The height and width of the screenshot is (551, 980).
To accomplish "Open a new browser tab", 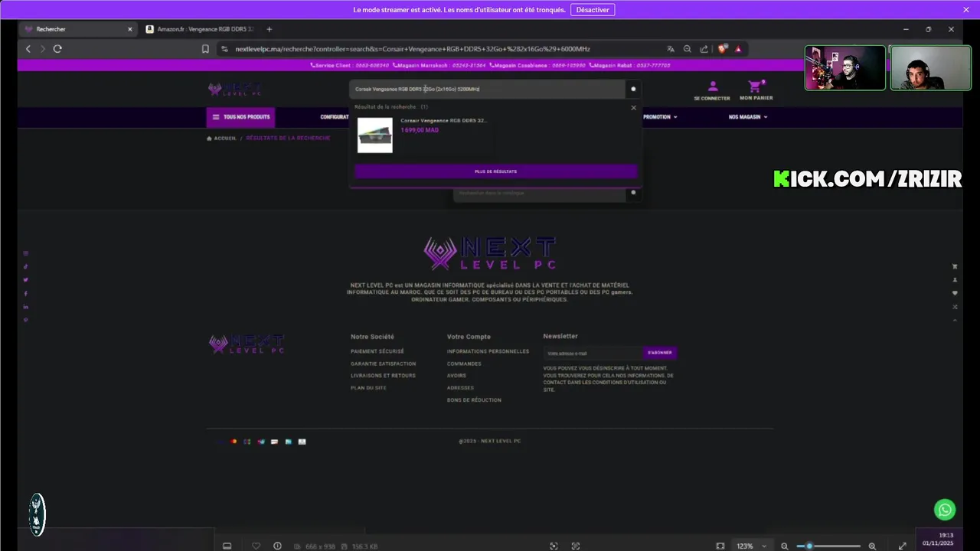I will (x=269, y=29).
